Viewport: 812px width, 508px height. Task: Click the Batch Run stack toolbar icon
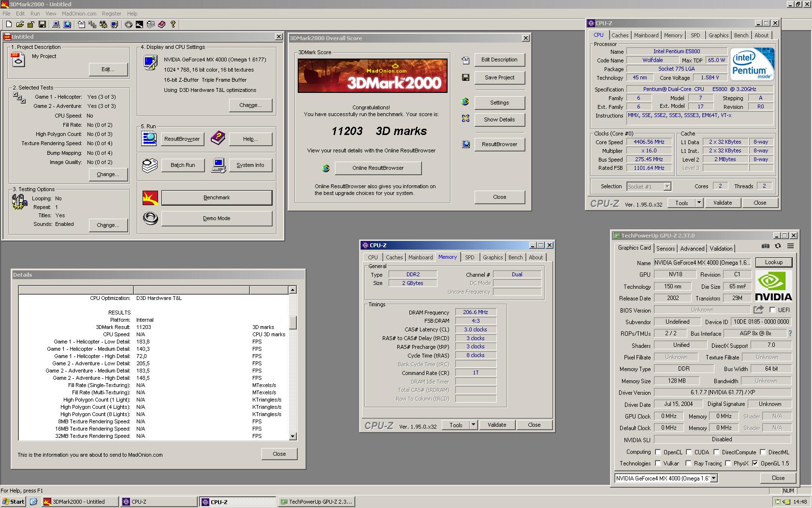pyautogui.click(x=151, y=24)
